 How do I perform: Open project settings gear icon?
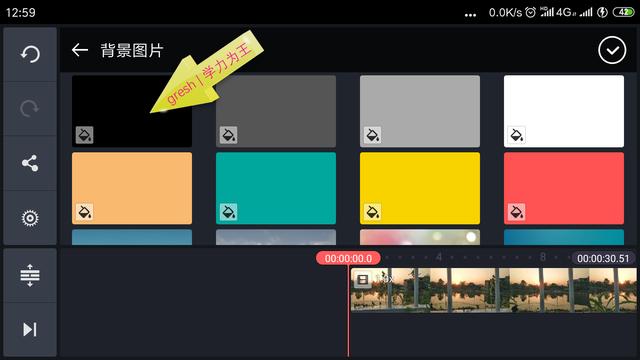[30, 218]
